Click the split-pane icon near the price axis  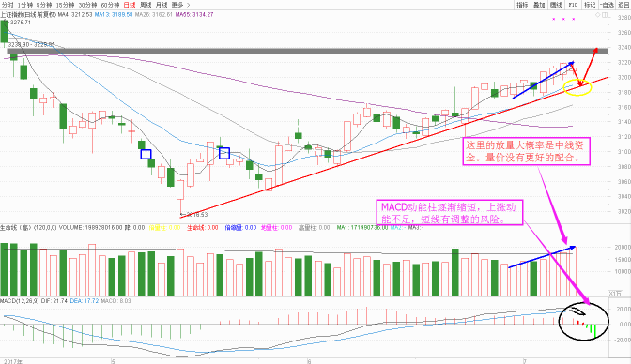pos(605,15)
